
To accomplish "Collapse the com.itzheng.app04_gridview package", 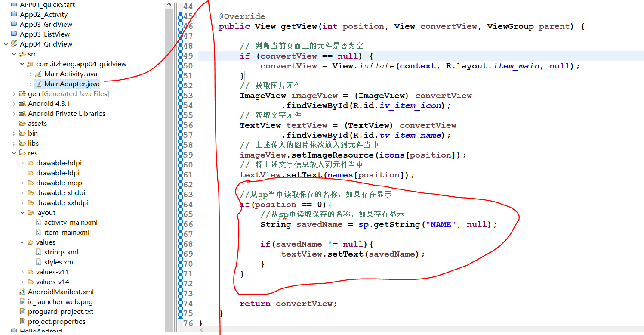I will coord(22,64).
